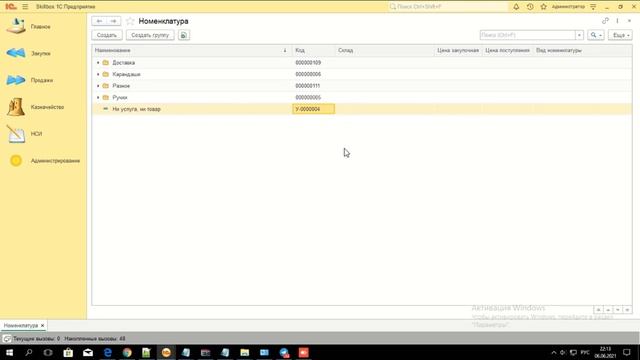Screen dimensions: 640x360
Task: Click the copy item toolbar icon
Action: click(x=184, y=35)
